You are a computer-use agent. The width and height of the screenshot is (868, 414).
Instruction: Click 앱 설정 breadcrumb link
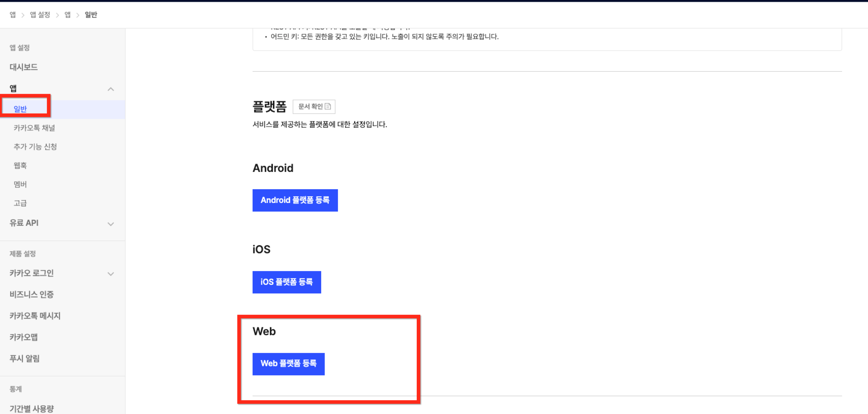[40, 14]
